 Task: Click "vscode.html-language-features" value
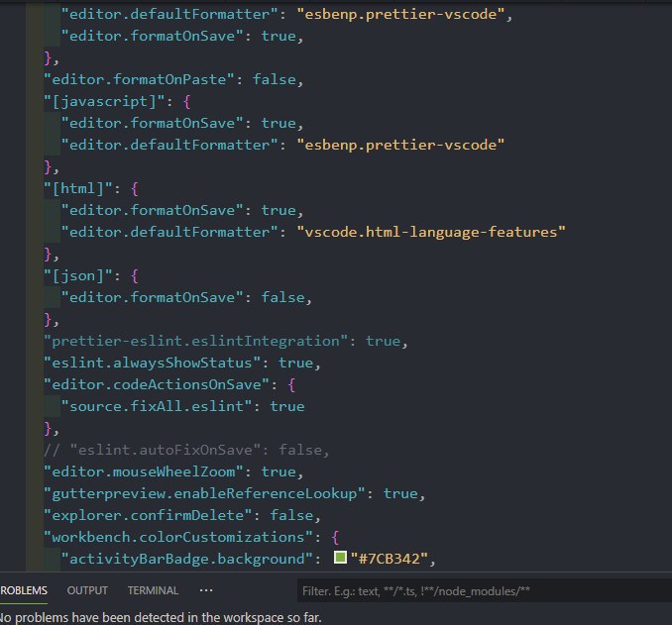(x=431, y=232)
